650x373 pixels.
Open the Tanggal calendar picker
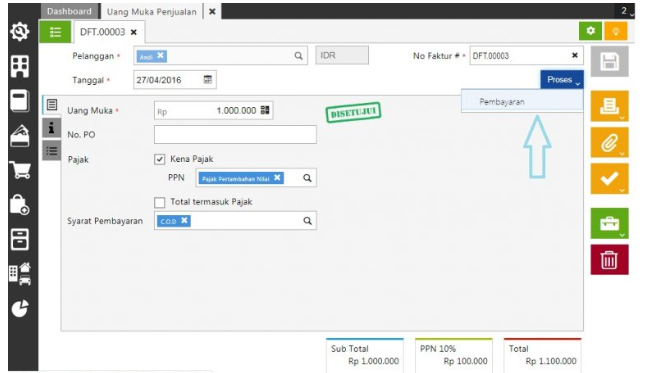click(x=208, y=80)
